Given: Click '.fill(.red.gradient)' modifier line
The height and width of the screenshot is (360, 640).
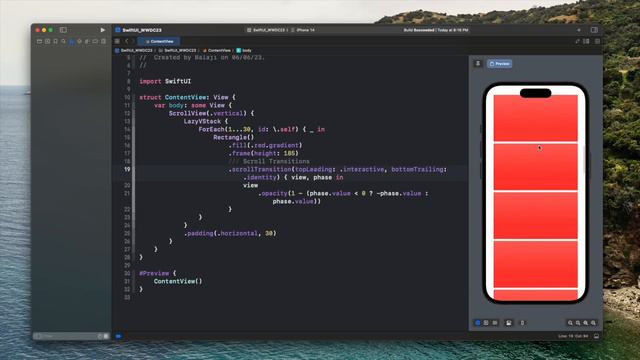Looking at the screenshot, I should point(265,145).
